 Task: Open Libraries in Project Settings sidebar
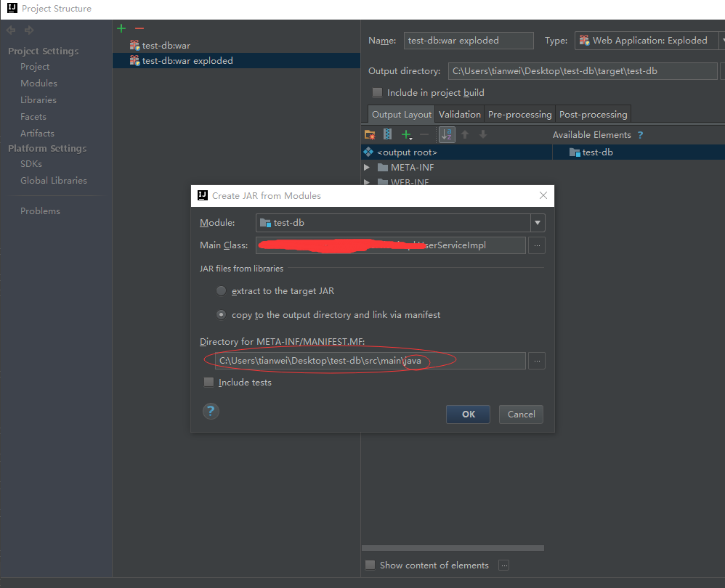(39, 100)
